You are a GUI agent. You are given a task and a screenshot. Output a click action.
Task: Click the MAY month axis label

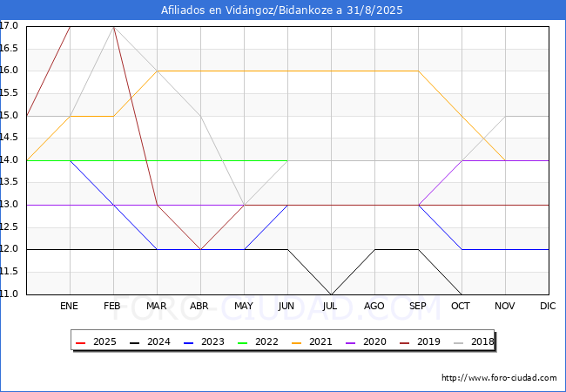coord(244,306)
